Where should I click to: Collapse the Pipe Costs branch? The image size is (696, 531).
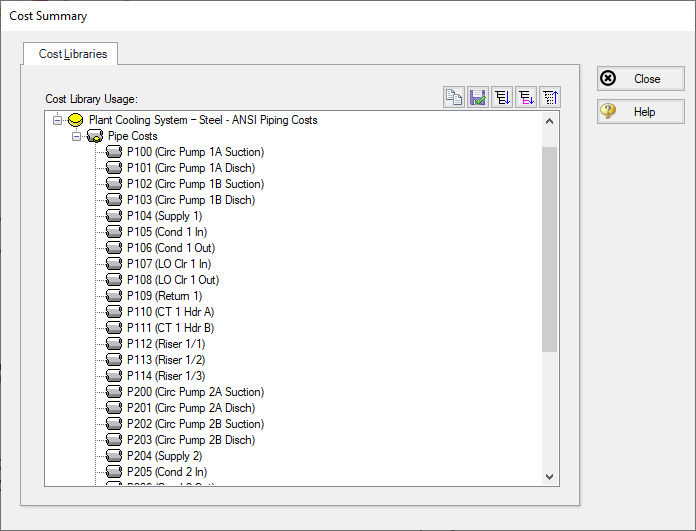(76, 136)
